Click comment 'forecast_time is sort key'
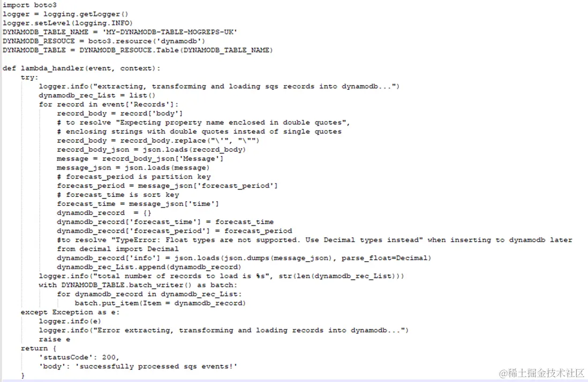 tap(118, 195)
